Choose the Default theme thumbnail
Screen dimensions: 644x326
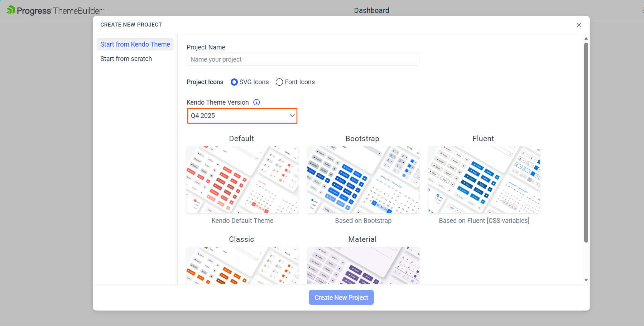tap(242, 180)
